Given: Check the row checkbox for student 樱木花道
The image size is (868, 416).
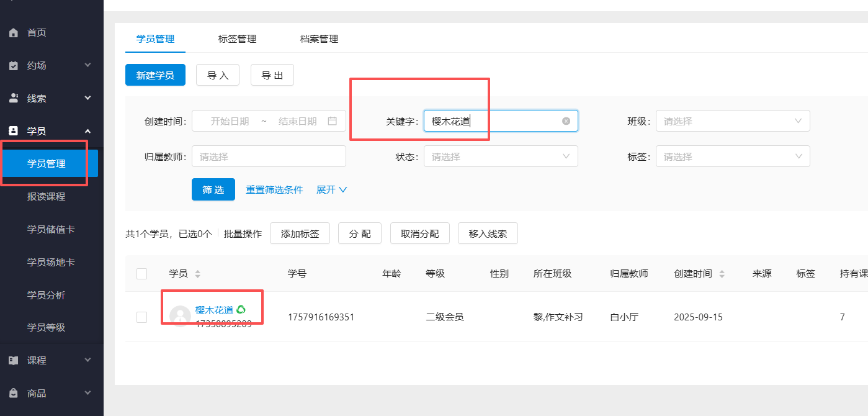Looking at the screenshot, I should tap(141, 317).
